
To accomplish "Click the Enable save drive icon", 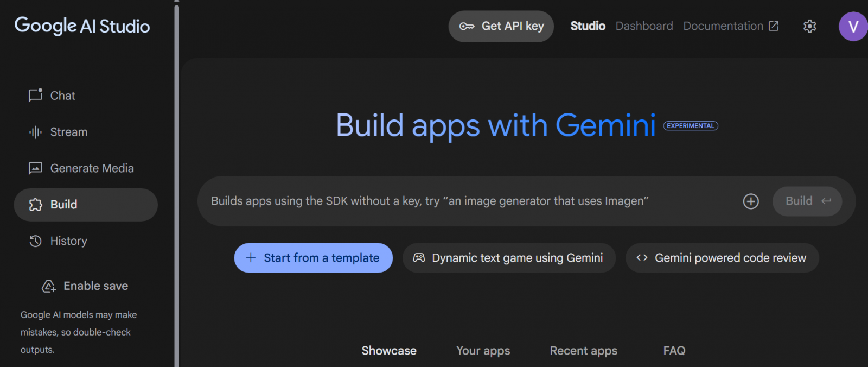I will coord(49,286).
